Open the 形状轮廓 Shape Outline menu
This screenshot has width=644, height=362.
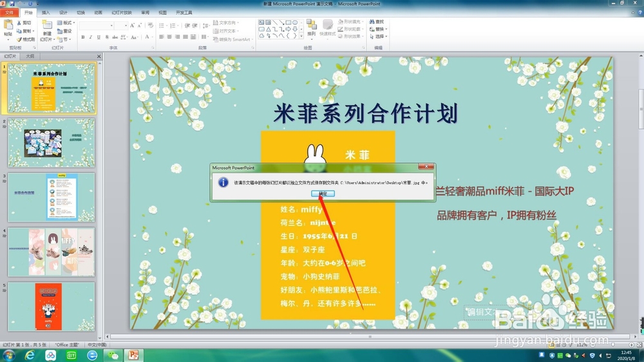pyautogui.click(x=350, y=29)
